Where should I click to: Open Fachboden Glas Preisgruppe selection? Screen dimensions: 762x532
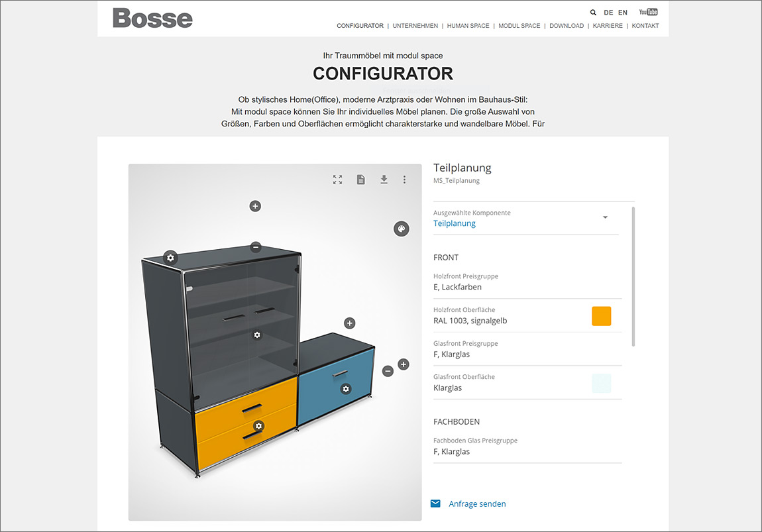(x=527, y=447)
